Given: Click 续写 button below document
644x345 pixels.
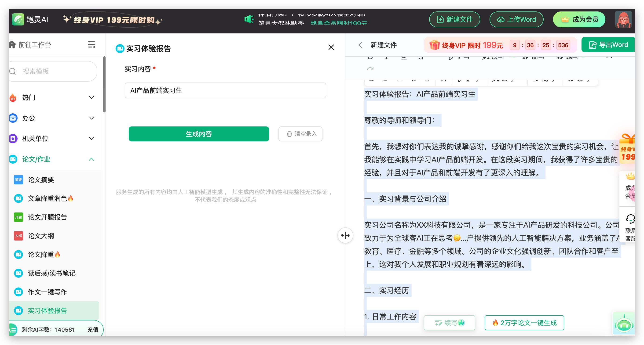Looking at the screenshot, I should pyautogui.click(x=450, y=323).
